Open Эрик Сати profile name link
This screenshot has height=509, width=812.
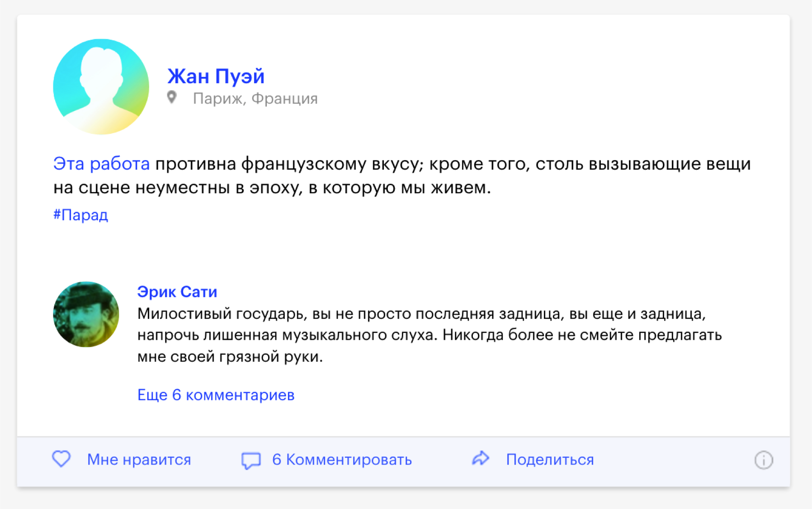(x=177, y=292)
